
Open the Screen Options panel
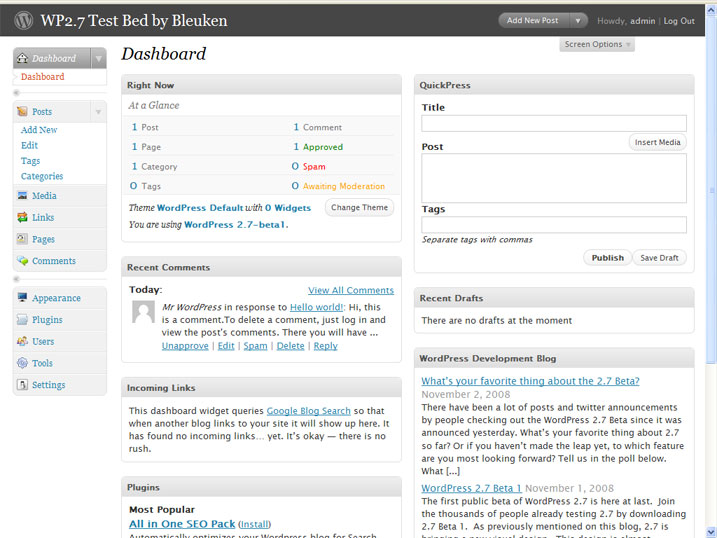point(597,44)
